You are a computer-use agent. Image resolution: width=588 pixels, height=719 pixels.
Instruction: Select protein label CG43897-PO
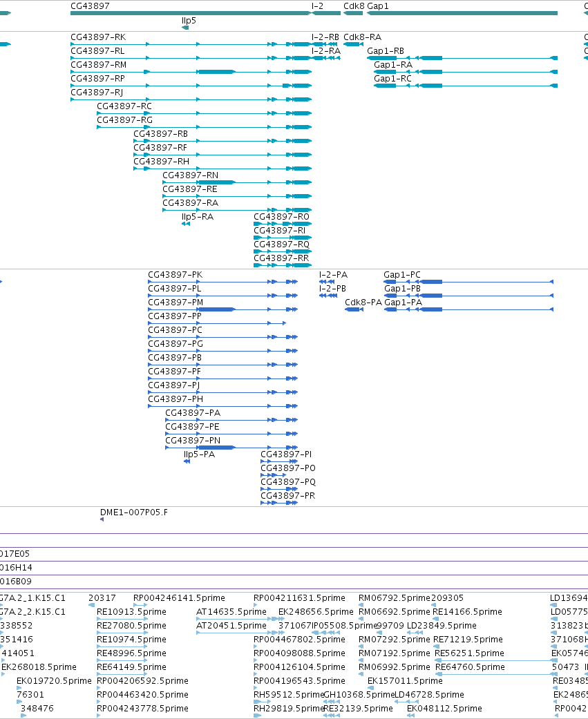pos(288,468)
